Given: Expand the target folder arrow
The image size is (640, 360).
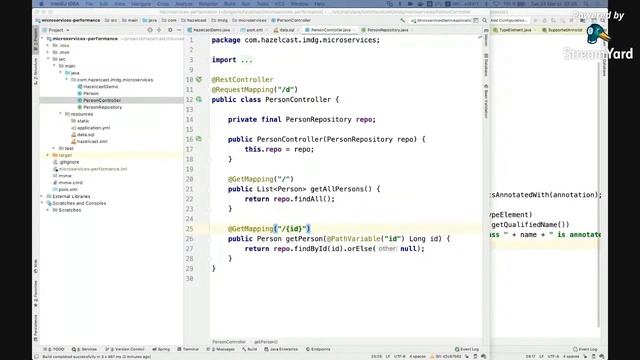Looking at the screenshot, I should tap(48, 156).
